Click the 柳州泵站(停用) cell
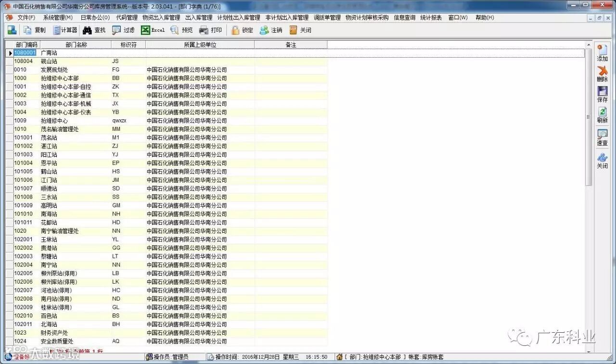This screenshot has width=616, height=364. tap(76, 274)
